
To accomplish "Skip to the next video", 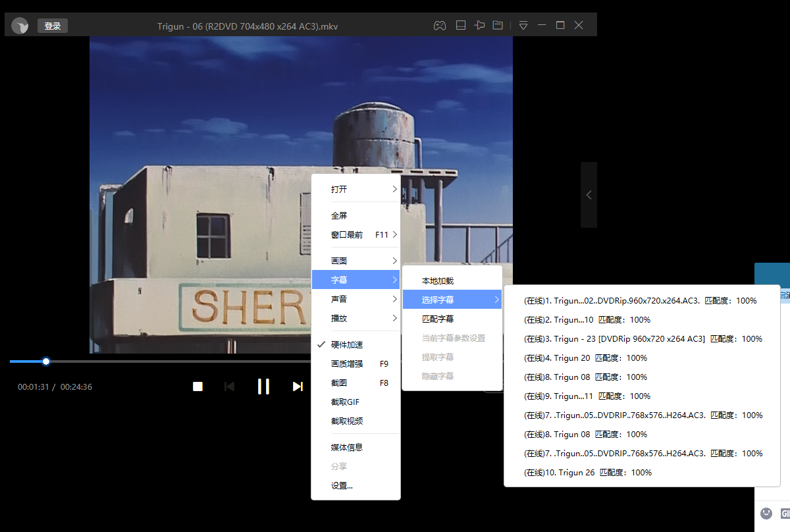I will coord(298,386).
